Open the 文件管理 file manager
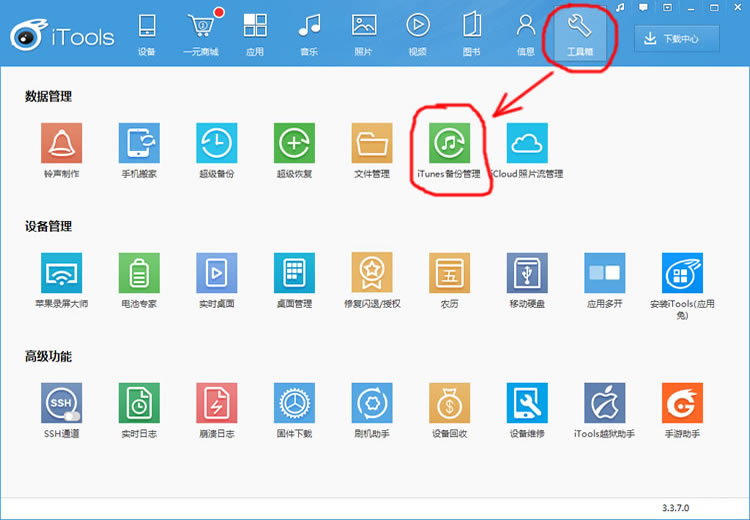750x520 pixels. [372, 143]
